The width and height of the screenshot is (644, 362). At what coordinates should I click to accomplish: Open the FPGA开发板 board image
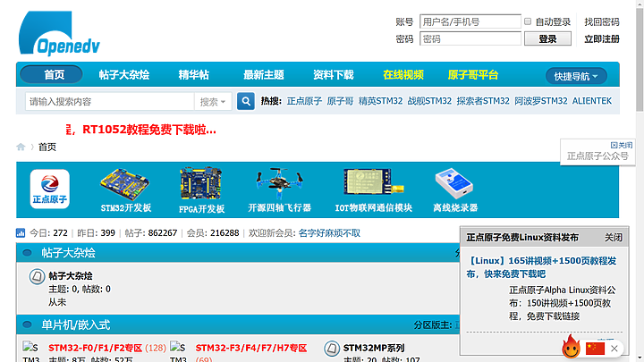(201, 183)
